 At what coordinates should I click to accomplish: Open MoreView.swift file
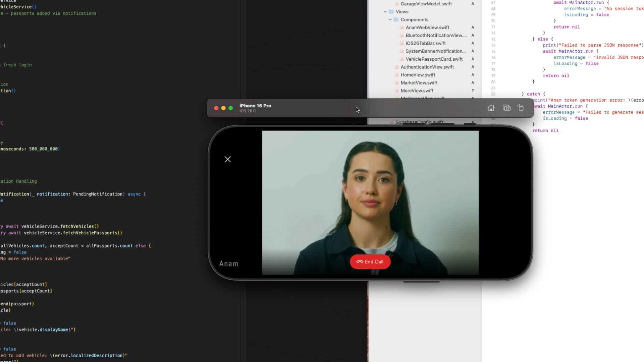click(x=417, y=91)
